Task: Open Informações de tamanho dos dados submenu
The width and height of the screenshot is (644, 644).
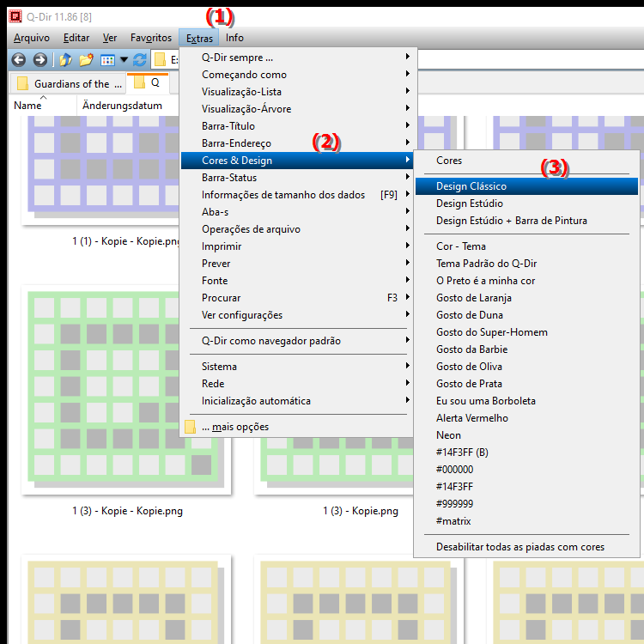Action: (x=297, y=195)
